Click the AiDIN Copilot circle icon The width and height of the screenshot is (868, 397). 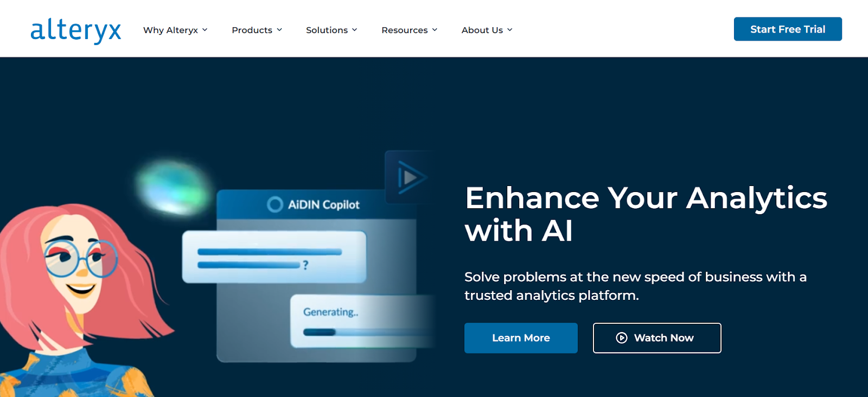pos(275,204)
